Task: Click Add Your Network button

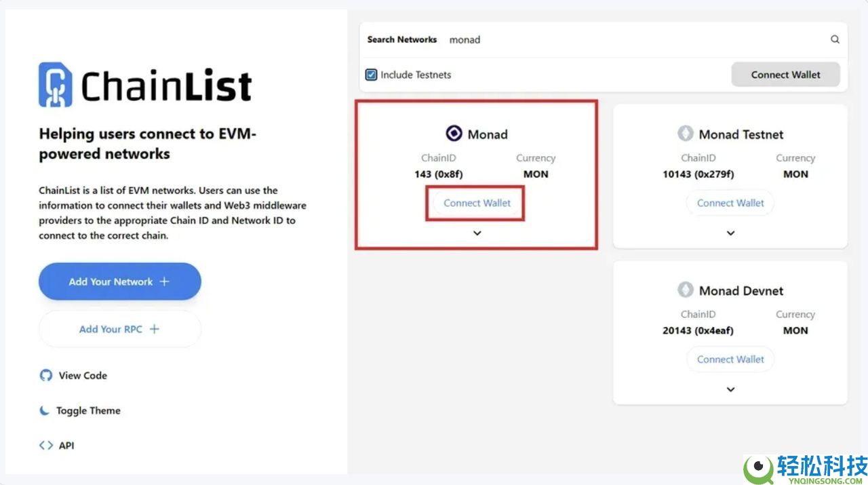Action: coord(119,281)
